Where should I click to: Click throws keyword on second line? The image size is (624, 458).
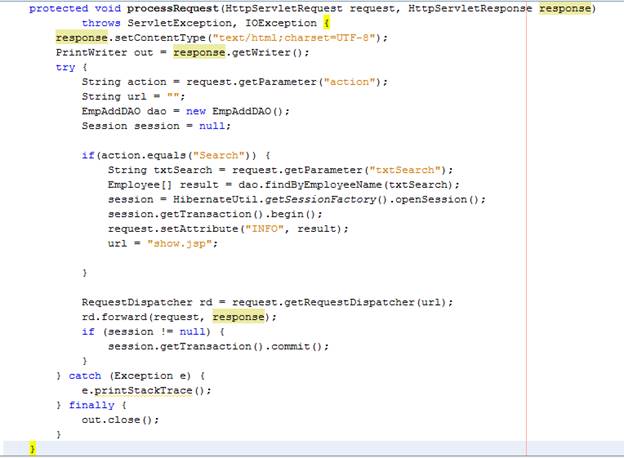[101, 23]
